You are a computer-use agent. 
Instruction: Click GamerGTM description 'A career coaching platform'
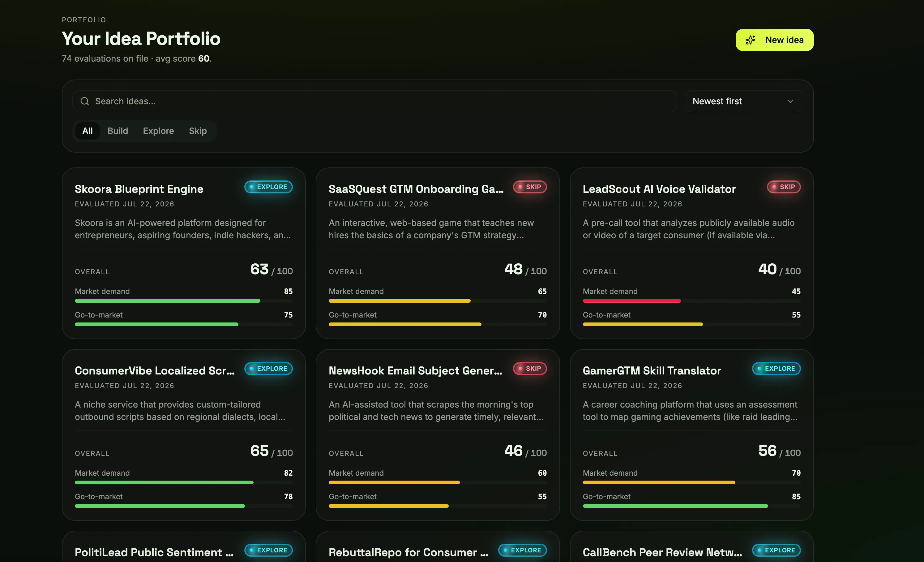[x=690, y=410]
